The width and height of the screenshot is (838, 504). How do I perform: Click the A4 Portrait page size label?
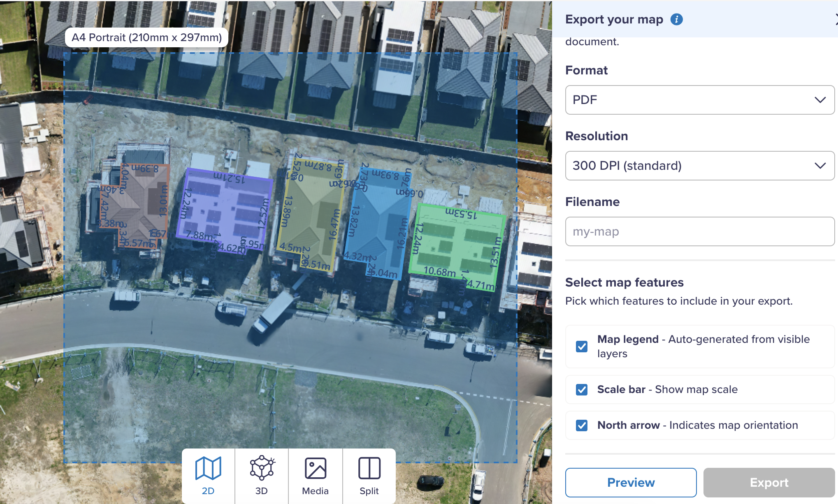coord(146,37)
